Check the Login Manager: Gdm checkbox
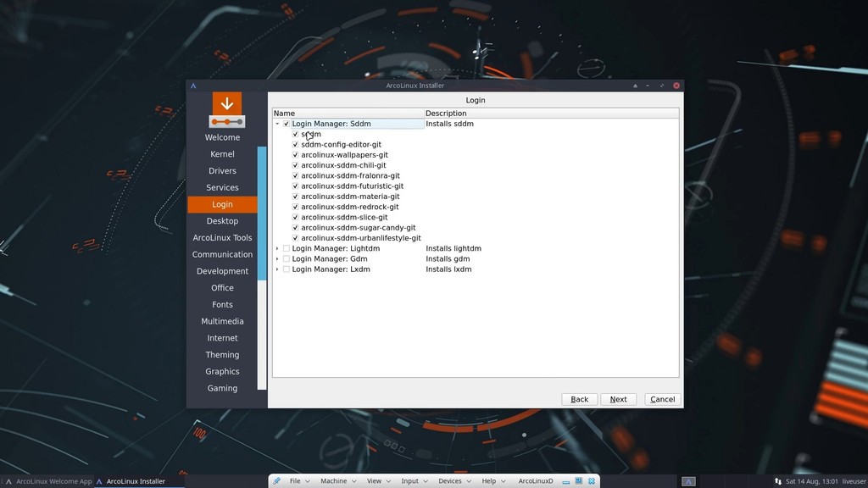The image size is (868, 488). tap(287, 259)
